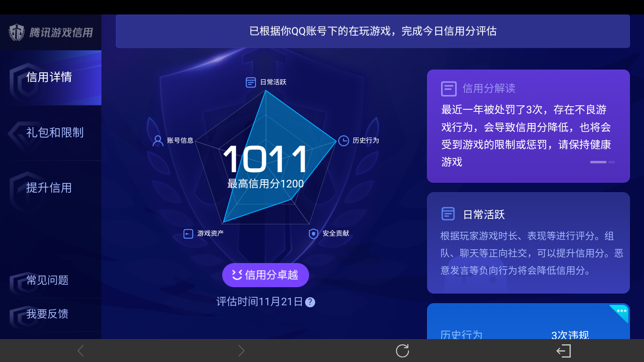Image resolution: width=644 pixels, height=362 pixels.
Task: Click the 日常活跃 document icon on radar chart
Action: pyautogui.click(x=251, y=82)
